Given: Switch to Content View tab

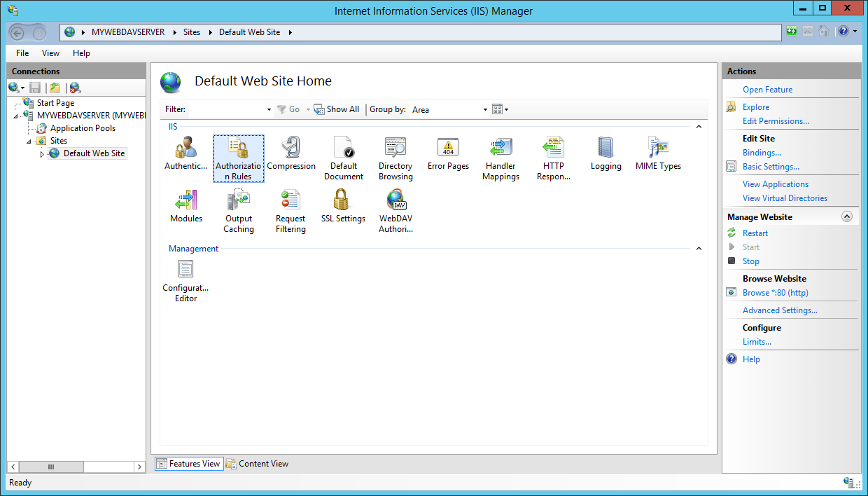Looking at the screenshot, I should pos(257,463).
